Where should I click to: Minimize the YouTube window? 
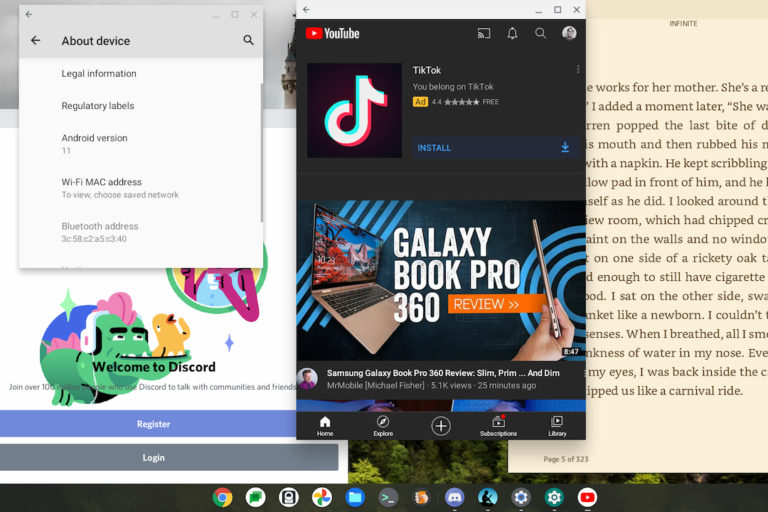539,10
